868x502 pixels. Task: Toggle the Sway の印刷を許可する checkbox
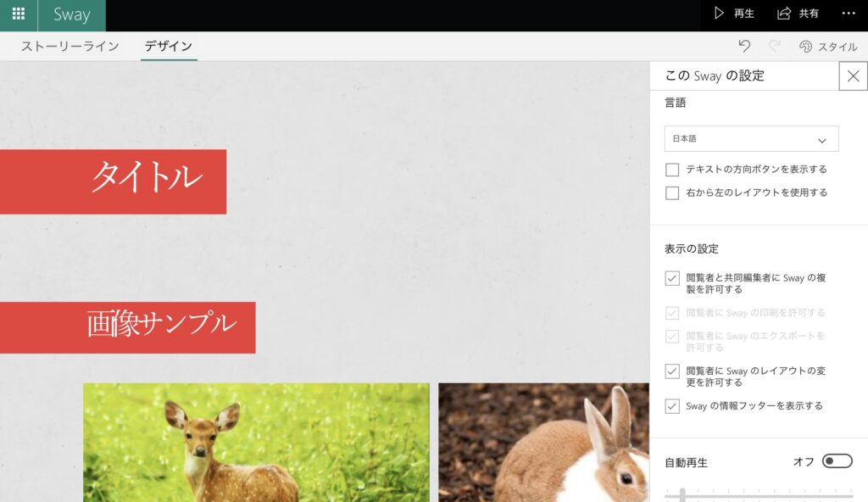point(672,313)
